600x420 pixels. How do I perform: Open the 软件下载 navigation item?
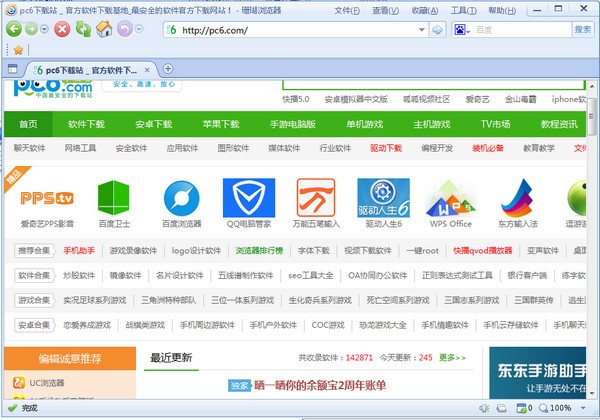pyautogui.click(x=86, y=124)
